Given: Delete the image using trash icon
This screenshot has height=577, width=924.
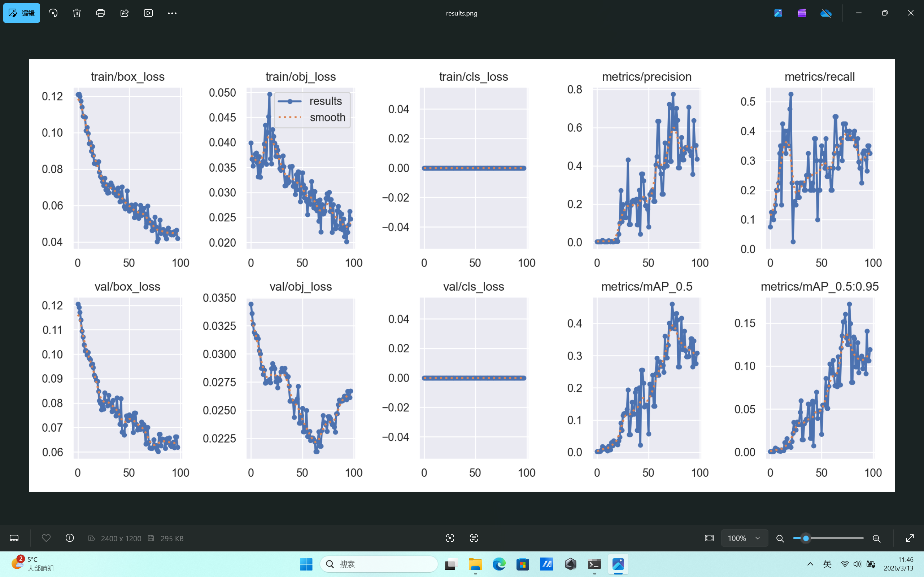Looking at the screenshot, I should click(x=77, y=13).
